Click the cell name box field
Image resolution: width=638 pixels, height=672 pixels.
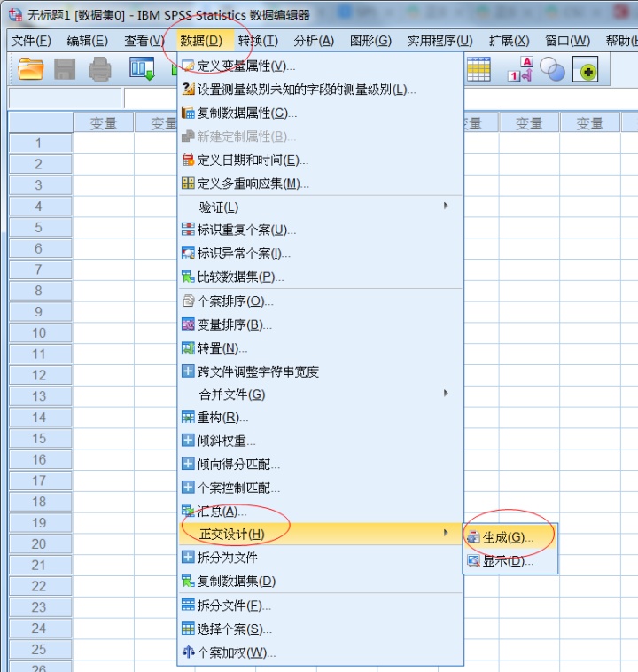(x=65, y=98)
